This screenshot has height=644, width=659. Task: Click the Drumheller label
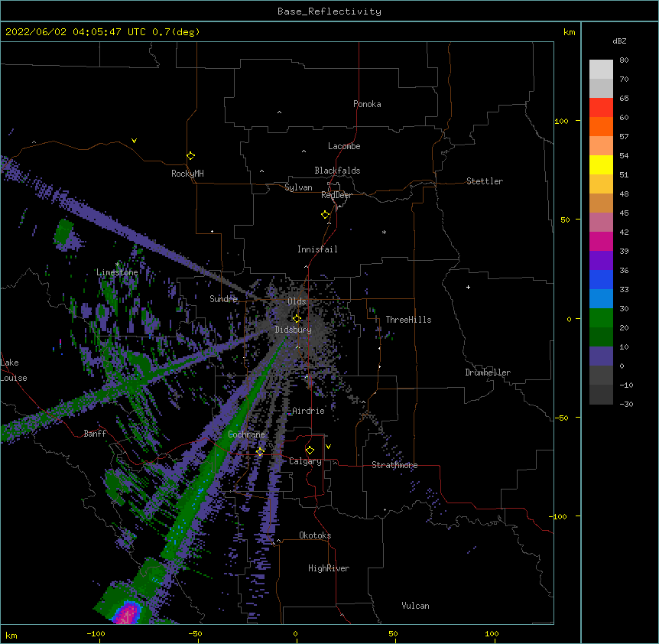(x=488, y=372)
